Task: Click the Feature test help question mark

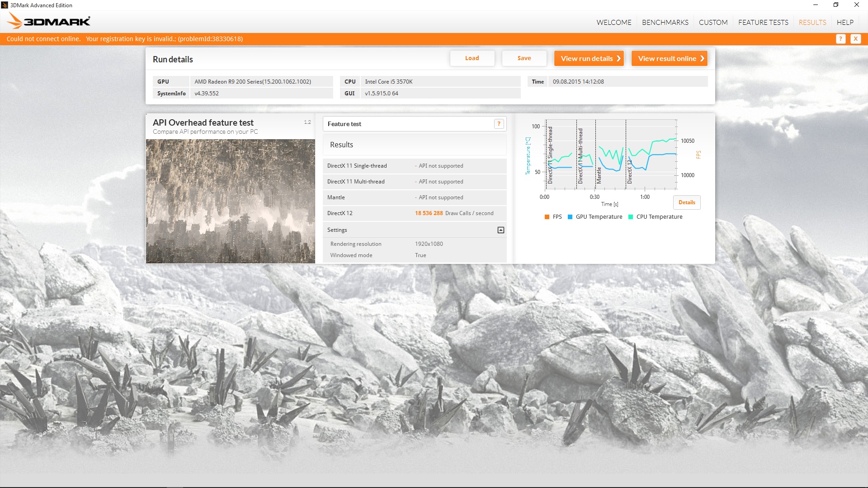Action: point(499,124)
